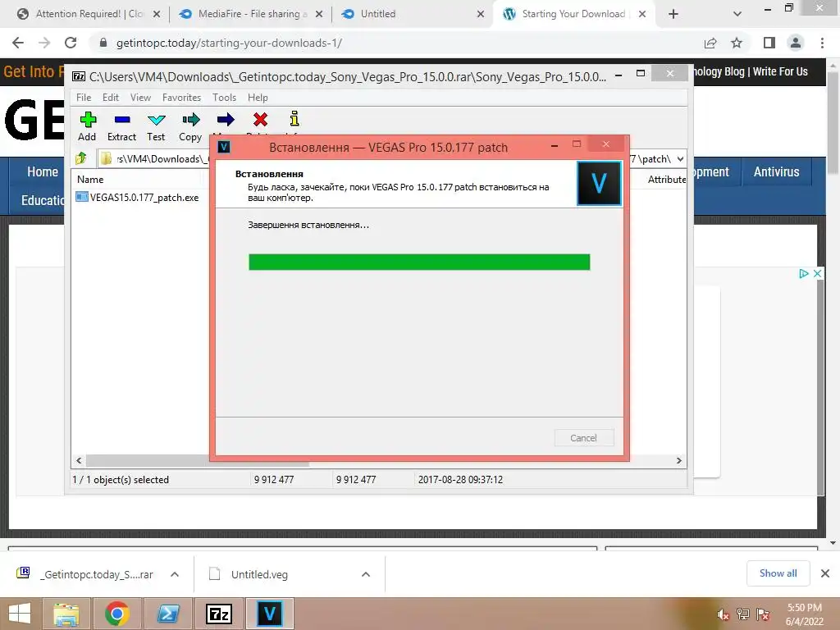Image resolution: width=840 pixels, height=630 pixels.
Task: Click the Cancel button in VEGAS installer
Action: (584, 438)
